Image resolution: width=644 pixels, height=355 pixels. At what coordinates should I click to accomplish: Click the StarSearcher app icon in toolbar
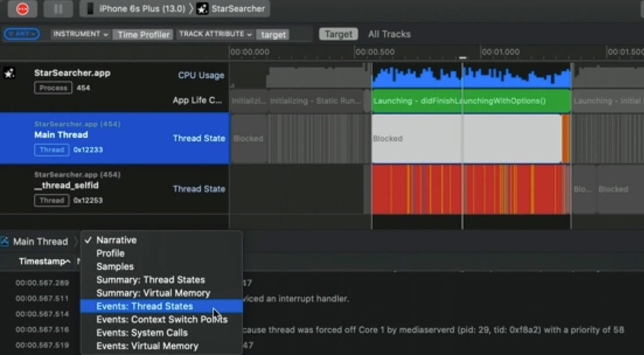point(202,9)
